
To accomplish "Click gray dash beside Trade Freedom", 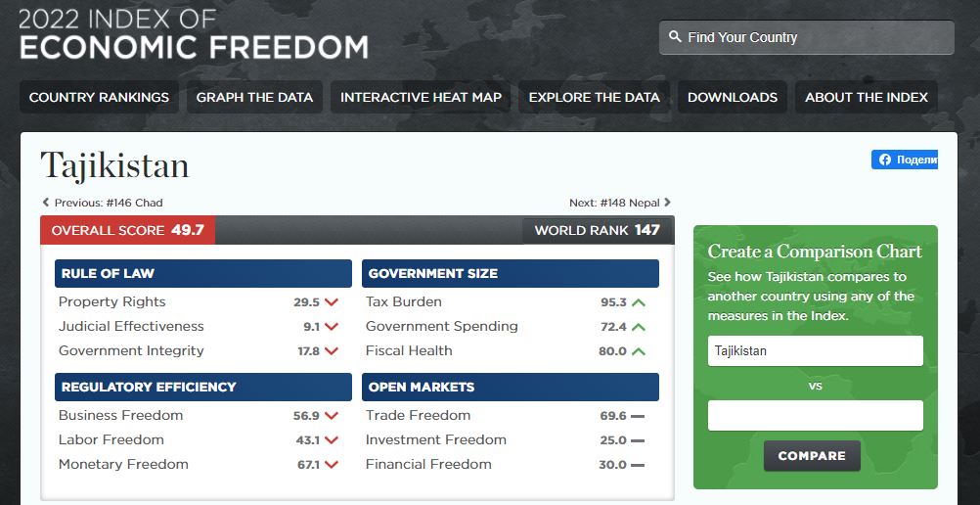I will (638, 416).
